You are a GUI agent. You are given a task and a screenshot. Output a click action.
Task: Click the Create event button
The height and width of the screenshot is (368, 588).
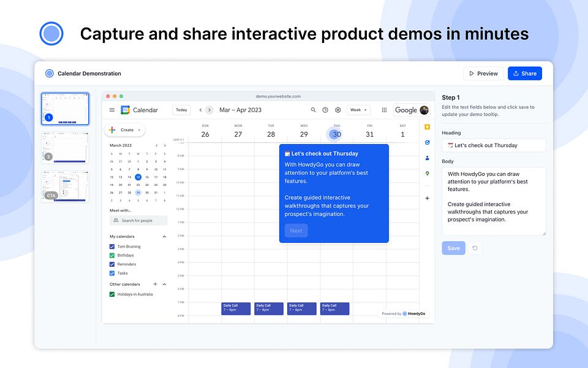tap(124, 130)
